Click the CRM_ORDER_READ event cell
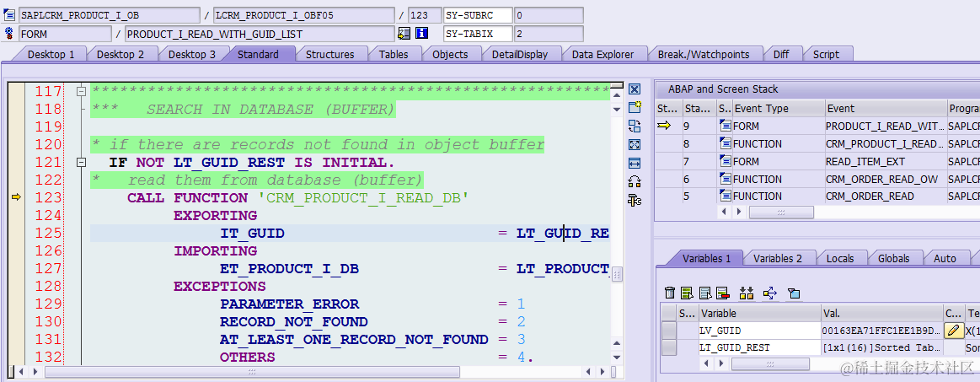 (x=886, y=196)
